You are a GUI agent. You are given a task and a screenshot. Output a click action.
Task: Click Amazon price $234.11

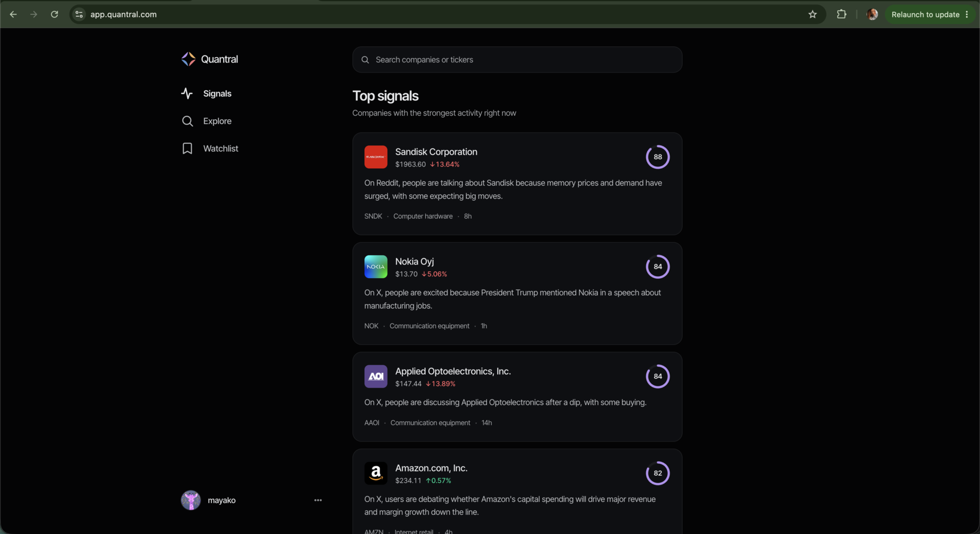(408, 481)
